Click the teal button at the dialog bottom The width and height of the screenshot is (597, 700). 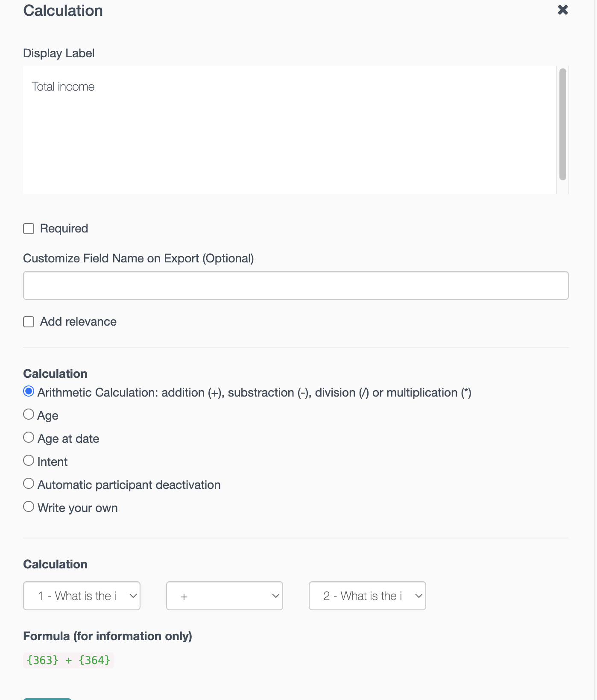click(47, 698)
